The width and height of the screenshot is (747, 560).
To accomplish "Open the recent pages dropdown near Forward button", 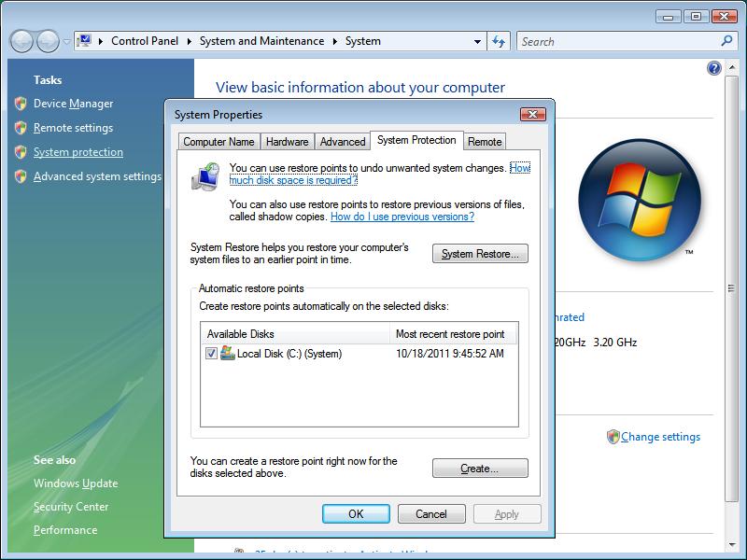I will pos(66,42).
